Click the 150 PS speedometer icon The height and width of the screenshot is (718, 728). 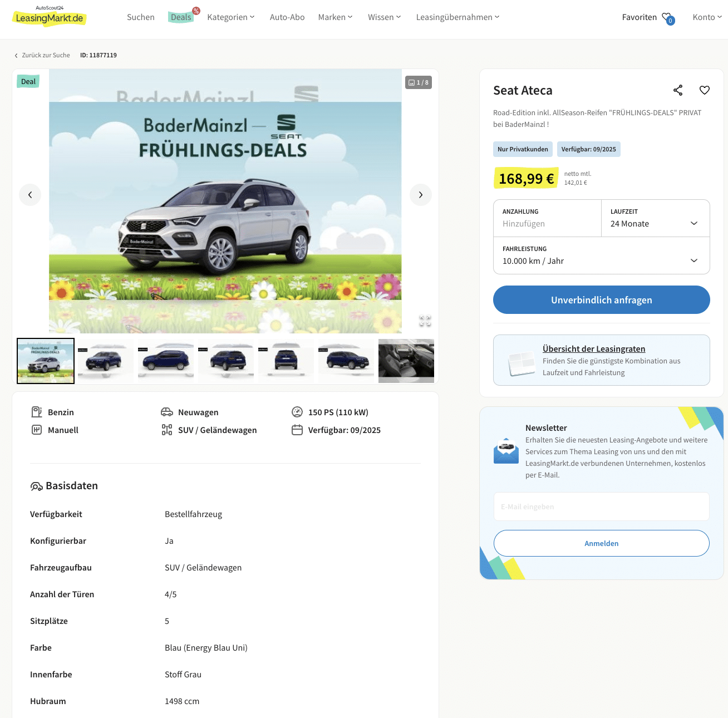[297, 412]
